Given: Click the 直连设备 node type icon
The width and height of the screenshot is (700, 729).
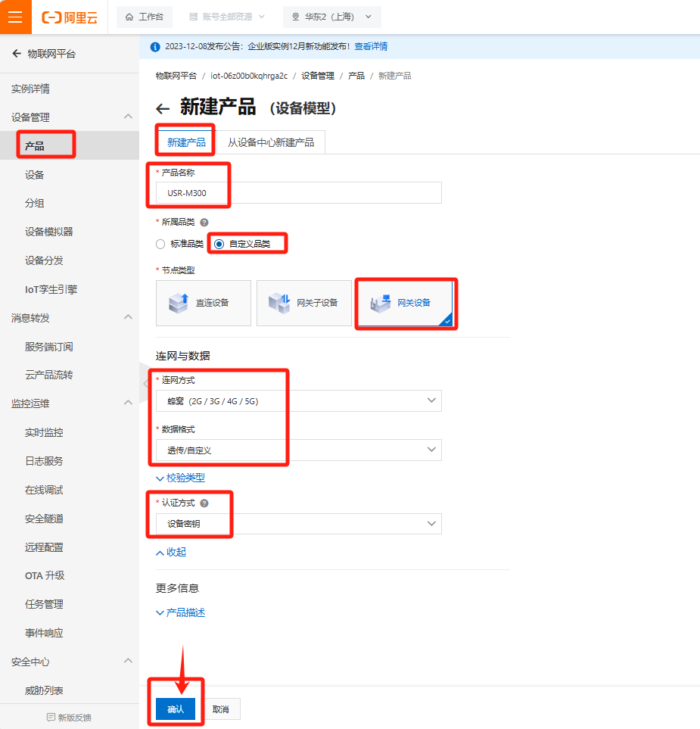Looking at the screenshot, I should click(179, 303).
